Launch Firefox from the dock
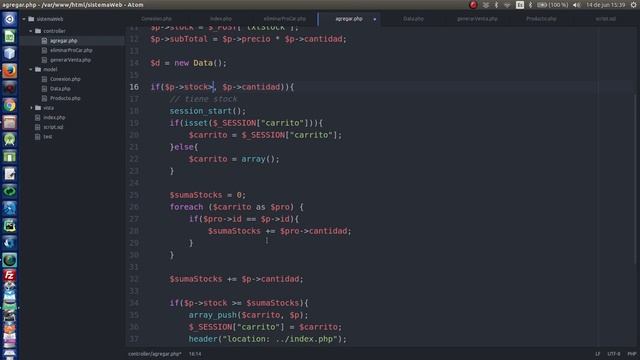The image size is (640, 360). point(9,71)
